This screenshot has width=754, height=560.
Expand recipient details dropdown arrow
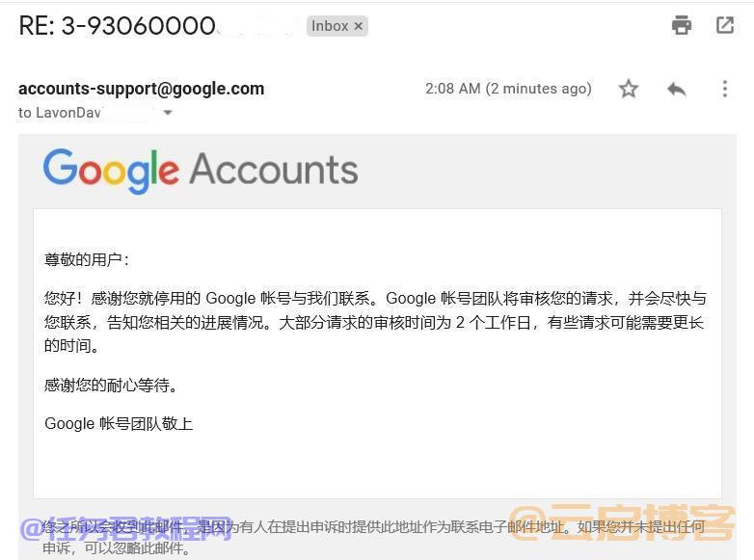coord(168,113)
